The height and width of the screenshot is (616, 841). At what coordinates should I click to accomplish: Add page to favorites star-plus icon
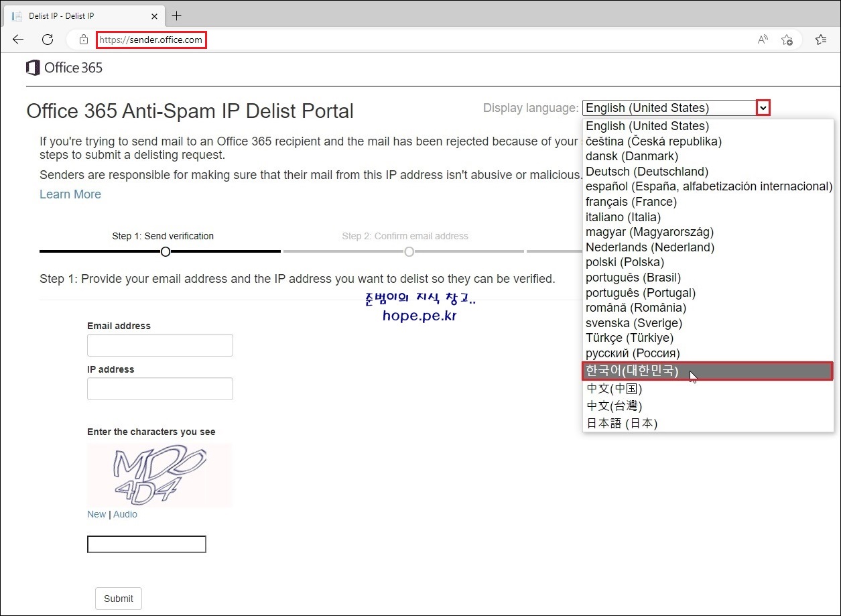787,40
